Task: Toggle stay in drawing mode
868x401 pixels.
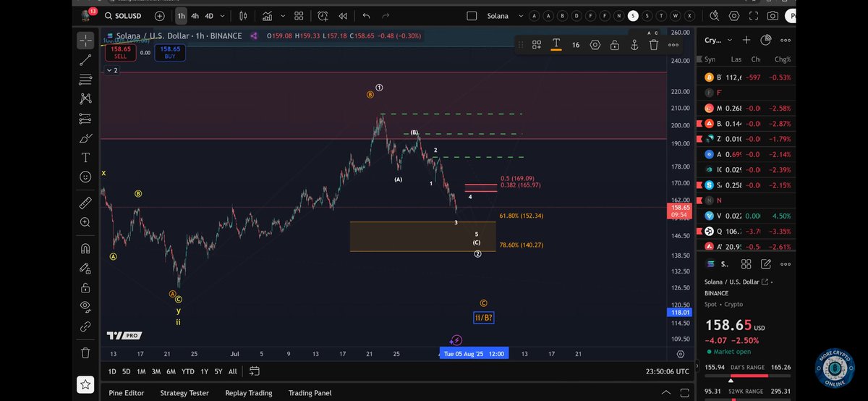Action: pos(85,268)
